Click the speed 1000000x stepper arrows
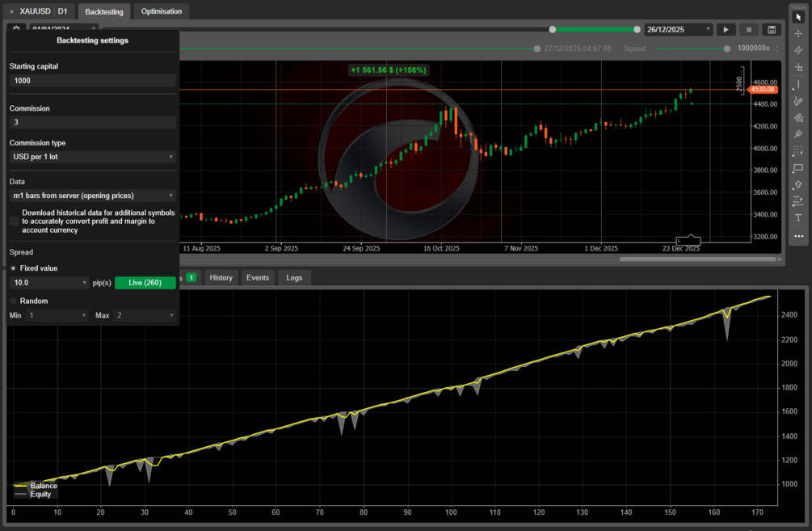This screenshot has width=812, height=531. pos(776,48)
